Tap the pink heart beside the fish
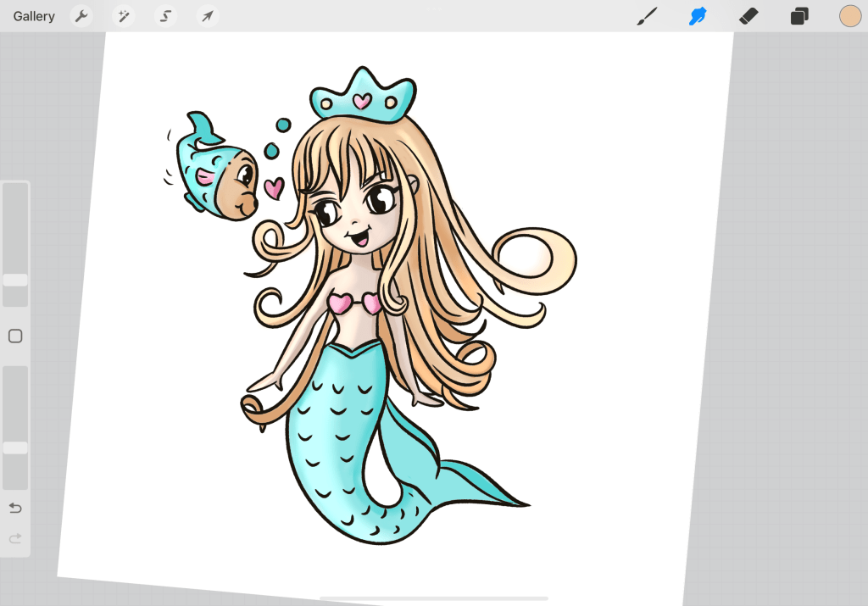 (x=273, y=188)
